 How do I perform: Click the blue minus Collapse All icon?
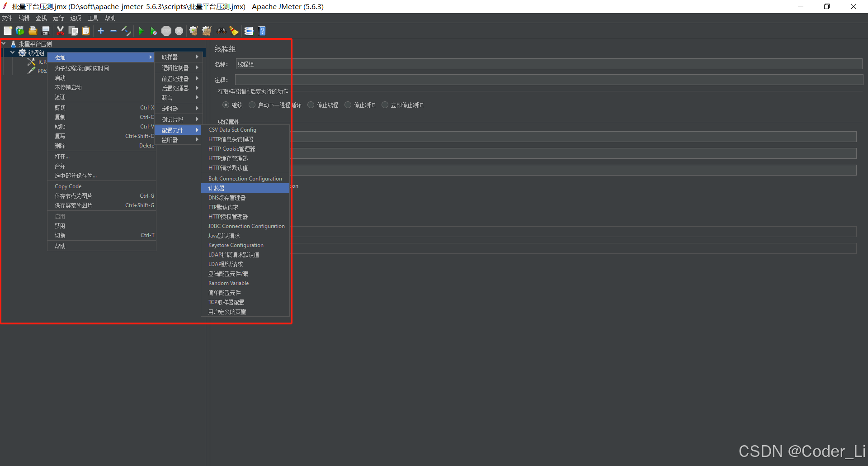113,31
